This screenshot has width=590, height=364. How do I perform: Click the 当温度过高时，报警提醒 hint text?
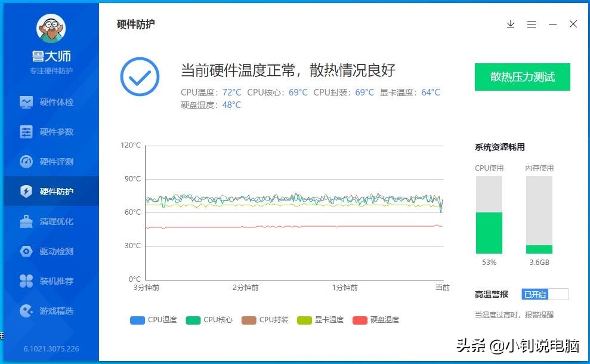tap(514, 314)
